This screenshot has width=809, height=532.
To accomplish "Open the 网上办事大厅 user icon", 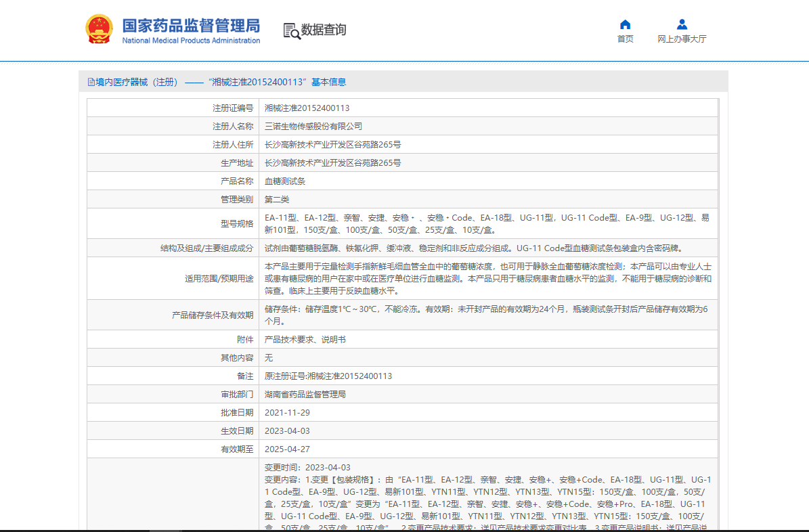I will coord(682,24).
